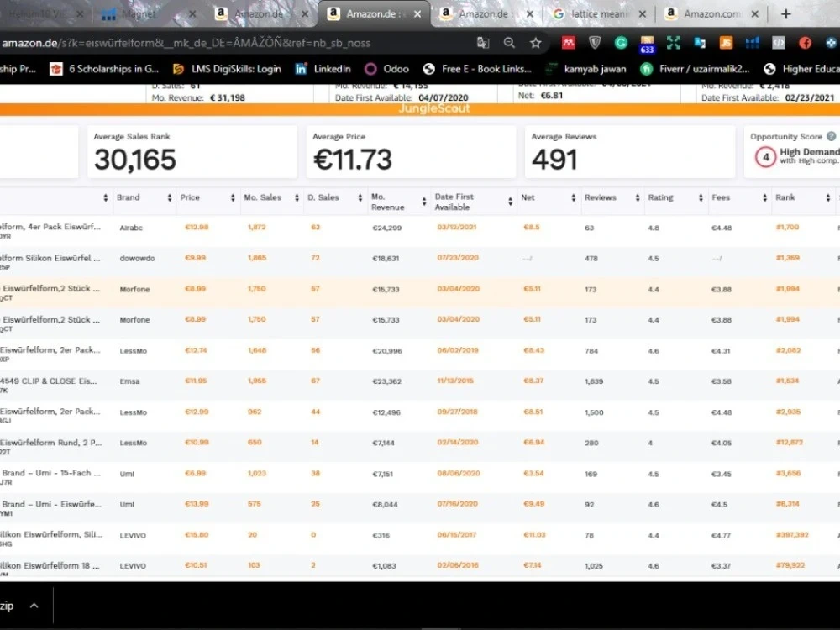Image resolution: width=840 pixels, height=630 pixels.
Task: Open the Higher Educa... bookmark
Action: pyautogui.click(x=801, y=69)
